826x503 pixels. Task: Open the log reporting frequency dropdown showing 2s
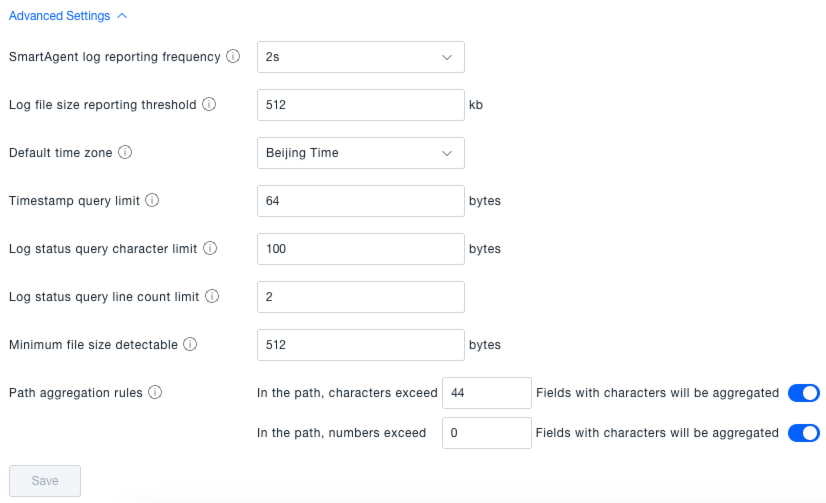click(360, 57)
